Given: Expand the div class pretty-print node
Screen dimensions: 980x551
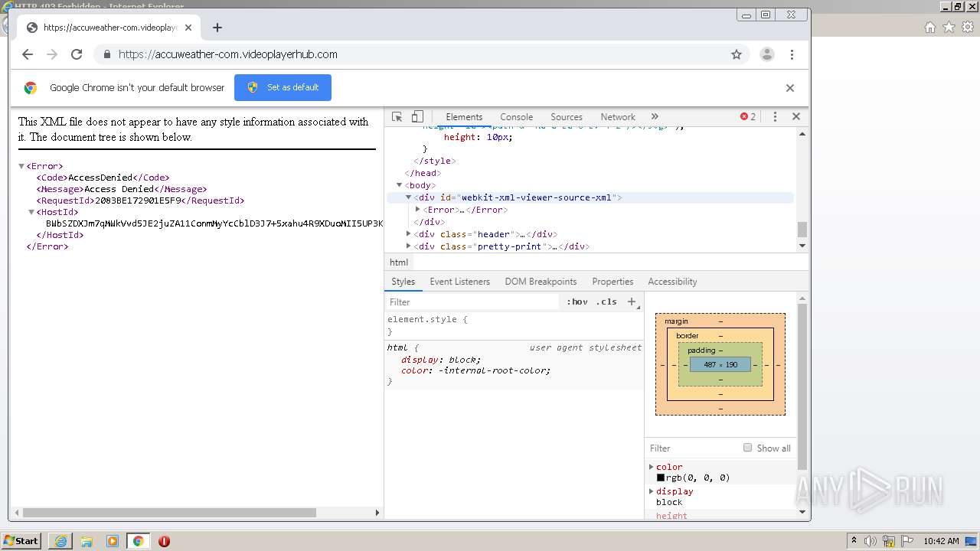Looking at the screenshot, I should click(408, 246).
